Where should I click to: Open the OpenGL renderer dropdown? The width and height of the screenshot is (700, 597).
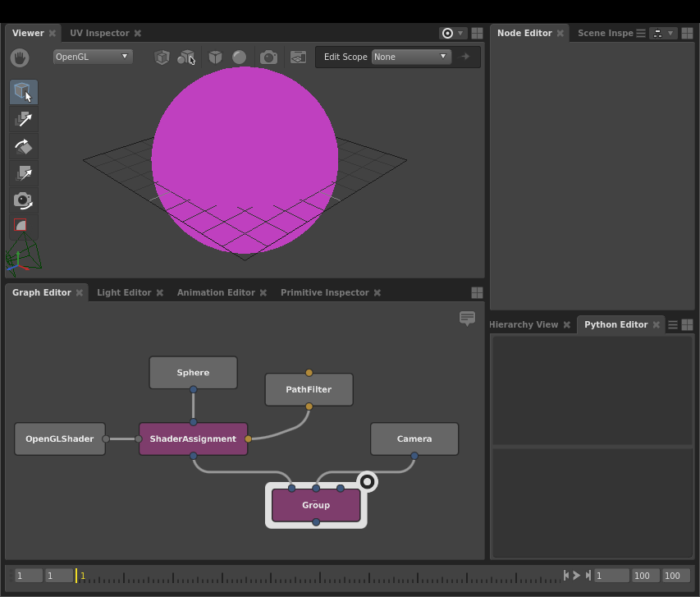92,57
